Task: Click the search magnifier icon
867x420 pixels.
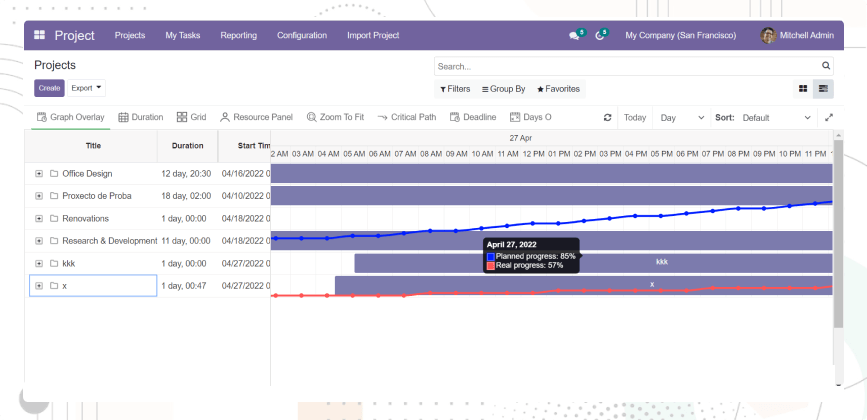Action: point(826,66)
